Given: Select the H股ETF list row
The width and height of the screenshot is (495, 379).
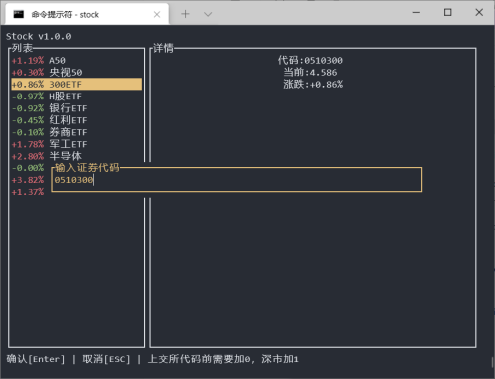Looking at the screenshot, I should click(x=76, y=96).
